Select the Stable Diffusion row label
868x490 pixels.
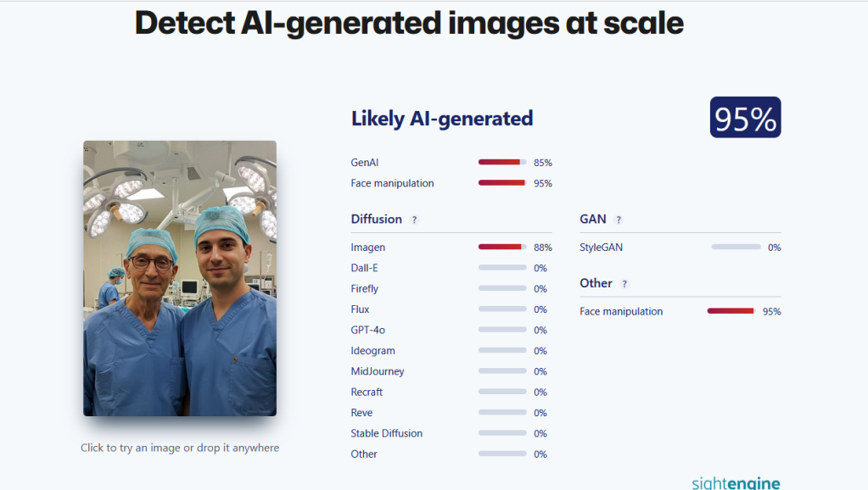[386, 433]
